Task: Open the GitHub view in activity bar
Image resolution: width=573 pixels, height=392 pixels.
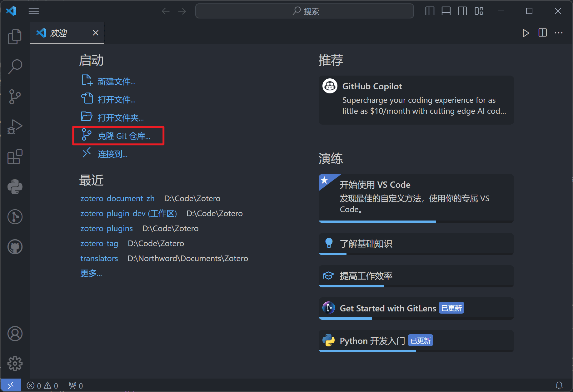Action: coord(15,247)
